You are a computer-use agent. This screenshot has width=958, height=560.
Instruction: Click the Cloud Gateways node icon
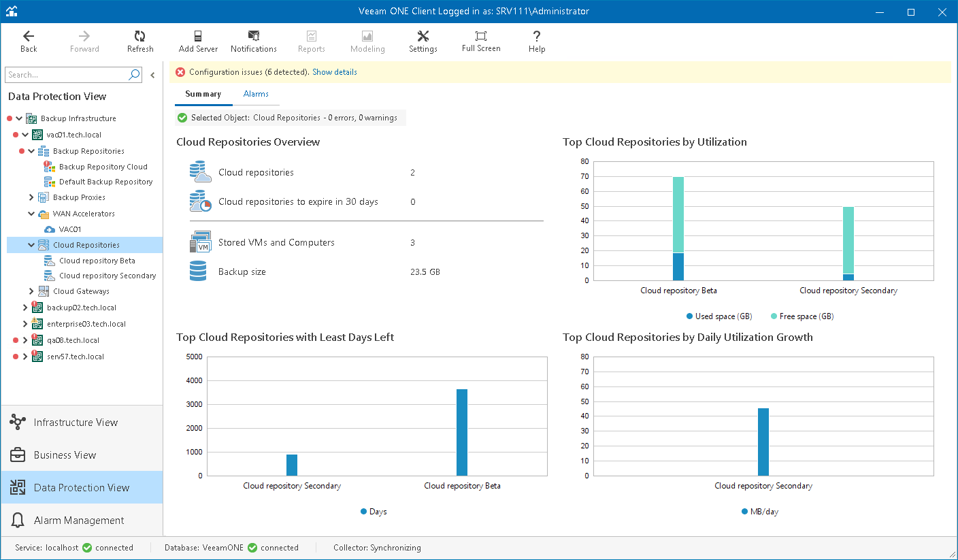(44, 291)
